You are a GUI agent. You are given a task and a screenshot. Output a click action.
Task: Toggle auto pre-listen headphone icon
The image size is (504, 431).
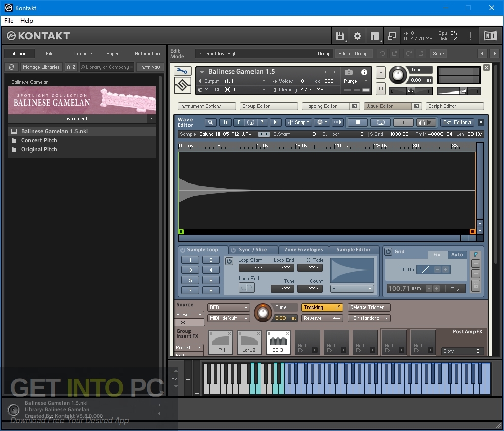426,122
